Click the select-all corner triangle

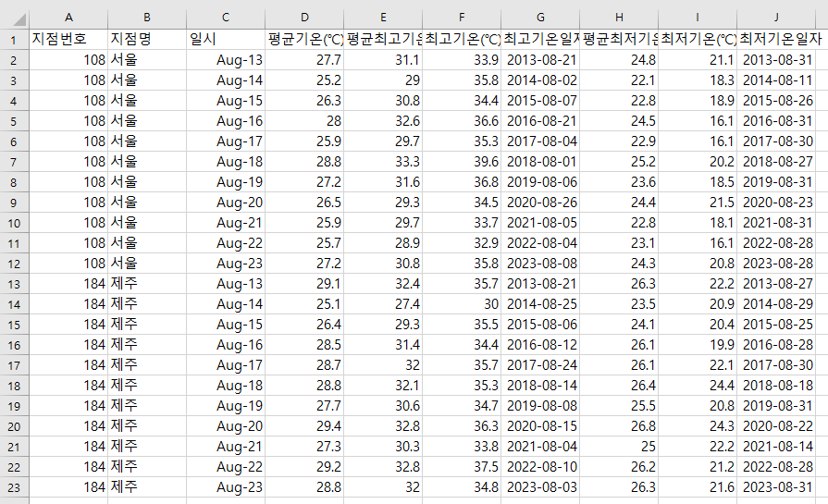19,20
